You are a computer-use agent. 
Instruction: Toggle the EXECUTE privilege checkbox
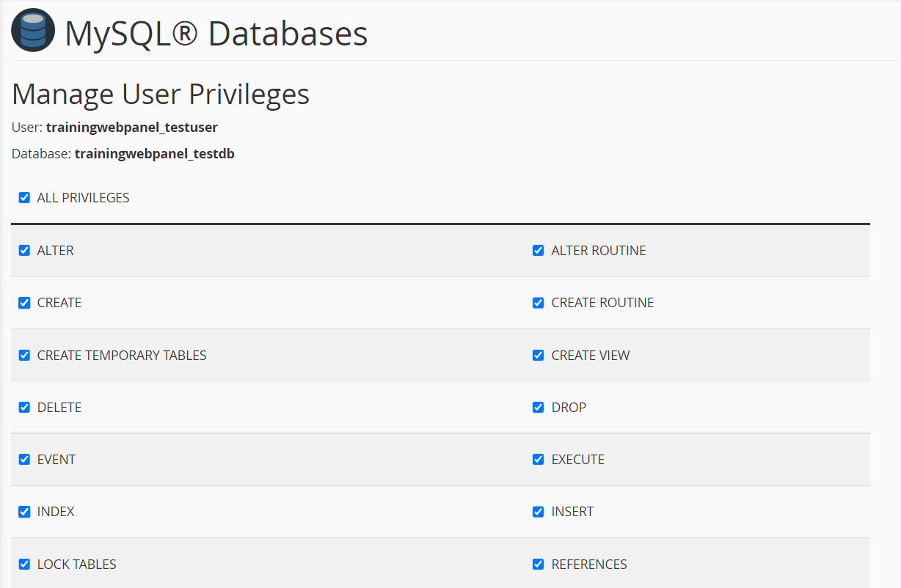[539, 460]
